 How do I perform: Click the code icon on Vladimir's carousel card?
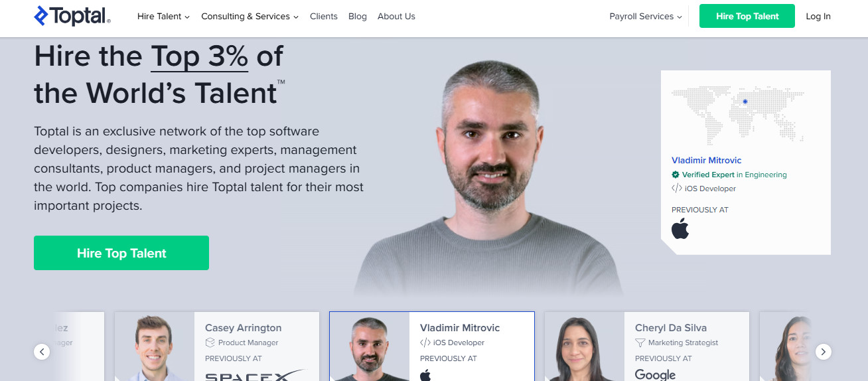[425, 343]
